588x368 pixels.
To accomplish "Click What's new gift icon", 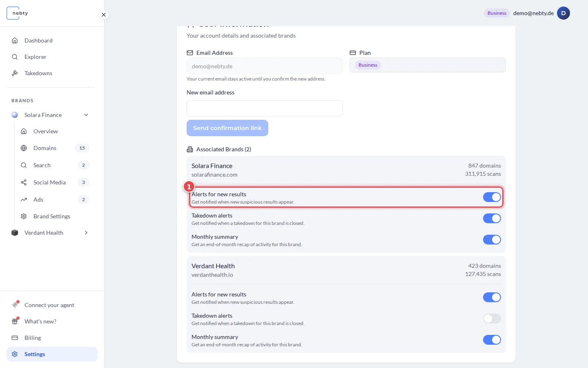I will point(15,321).
